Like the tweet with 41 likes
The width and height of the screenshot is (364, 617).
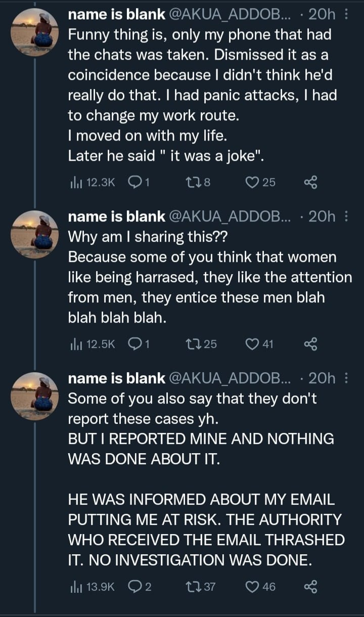259,344
